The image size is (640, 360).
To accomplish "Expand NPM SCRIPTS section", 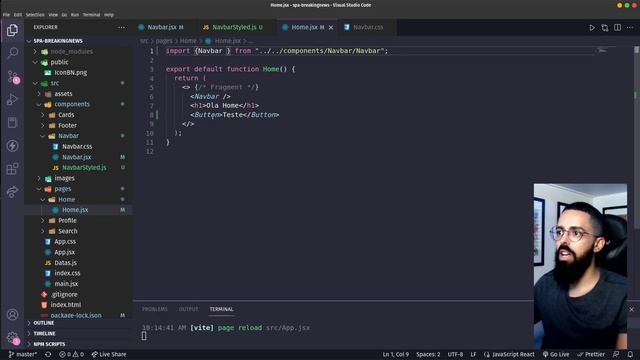I will click(x=49, y=344).
